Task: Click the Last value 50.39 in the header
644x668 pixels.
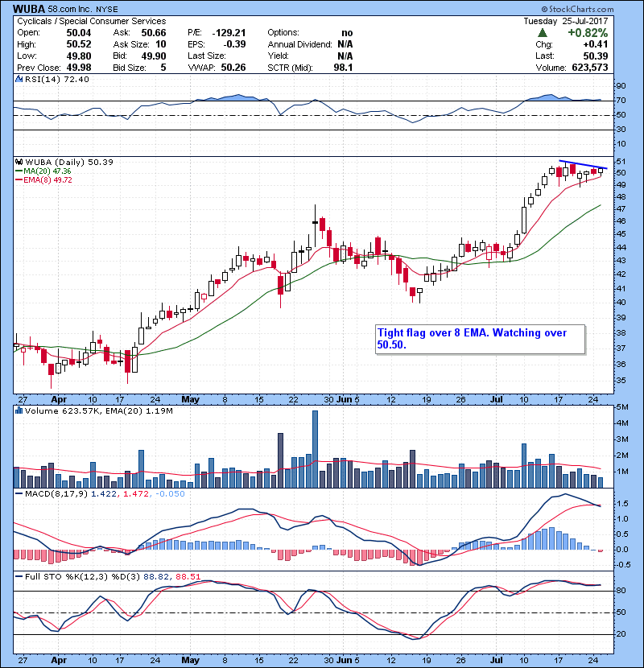Action: pos(596,56)
